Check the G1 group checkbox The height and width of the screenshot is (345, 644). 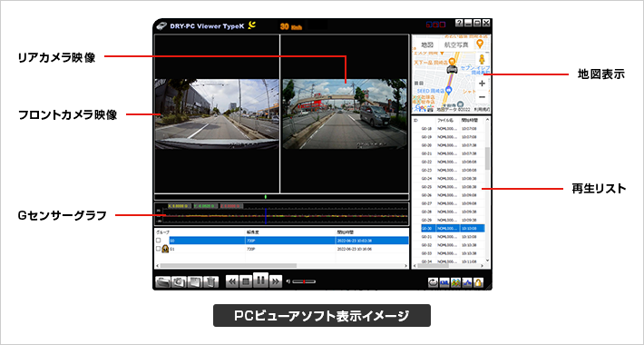pyautogui.click(x=159, y=249)
